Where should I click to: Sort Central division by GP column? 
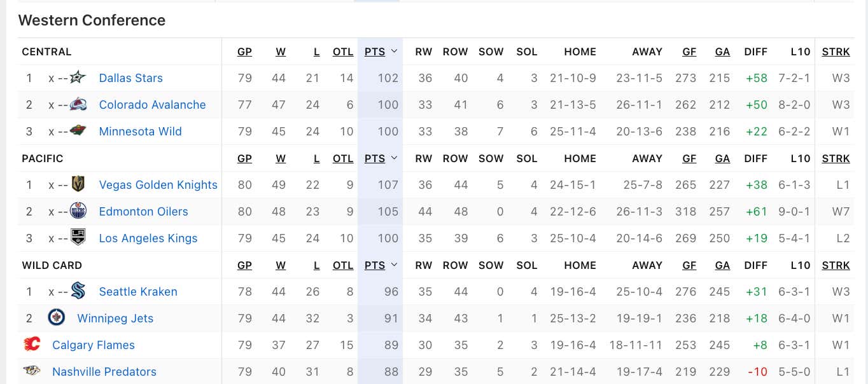coord(244,51)
